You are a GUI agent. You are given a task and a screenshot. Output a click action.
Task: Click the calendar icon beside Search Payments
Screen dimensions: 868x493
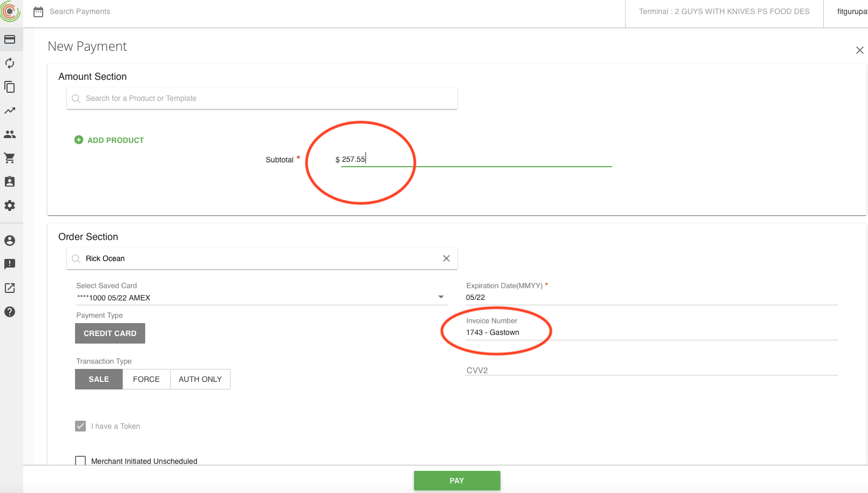pos(38,12)
